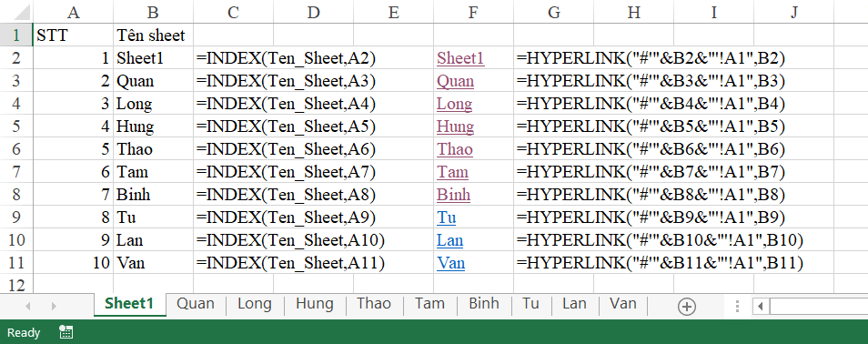The height and width of the screenshot is (344, 868).
Task: Follow the Hung hyperlink in column F
Action: click(455, 126)
